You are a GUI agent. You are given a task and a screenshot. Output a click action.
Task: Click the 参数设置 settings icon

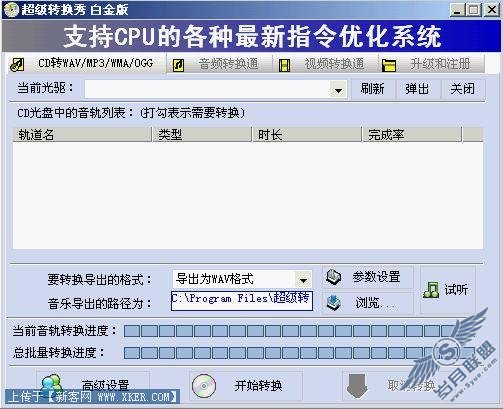click(333, 277)
